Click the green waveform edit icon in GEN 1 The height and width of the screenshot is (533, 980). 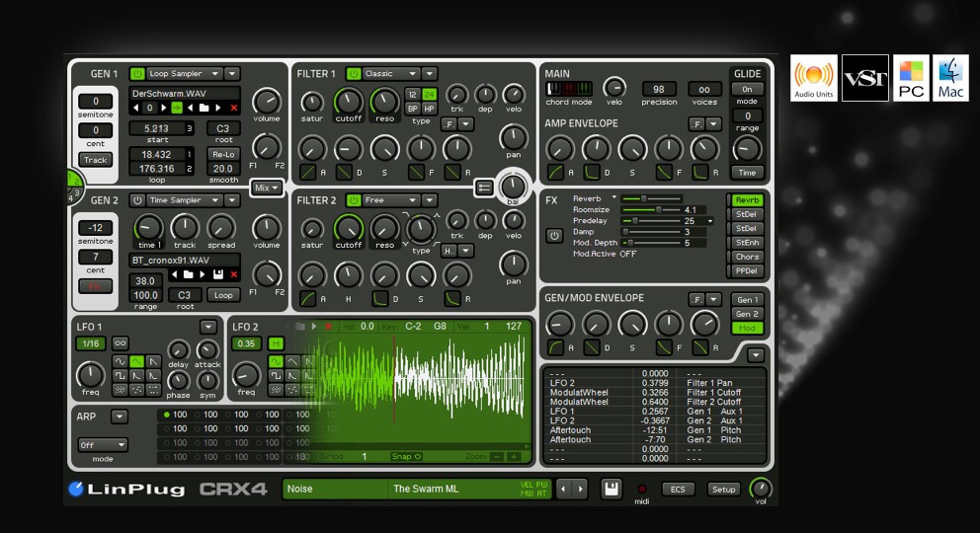click(177, 108)
